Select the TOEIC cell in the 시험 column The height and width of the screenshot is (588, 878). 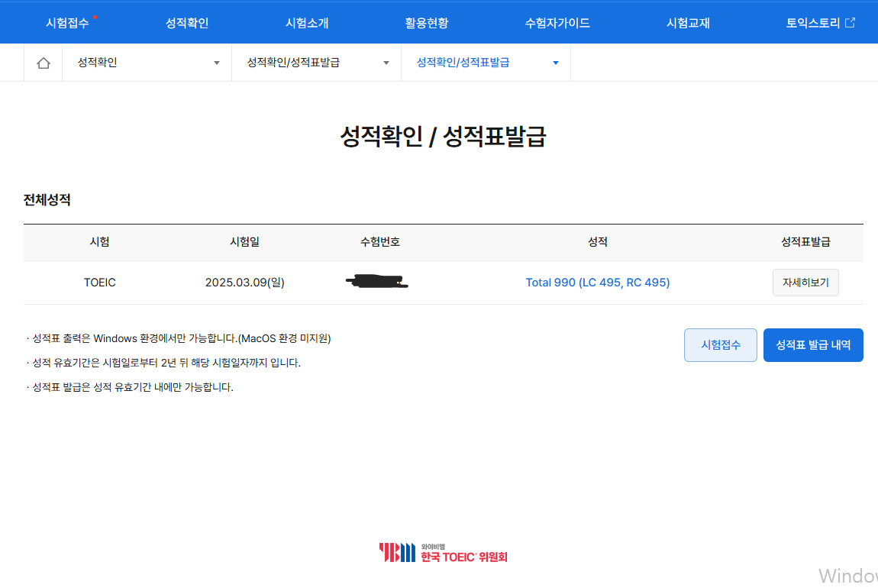(100, 283)
